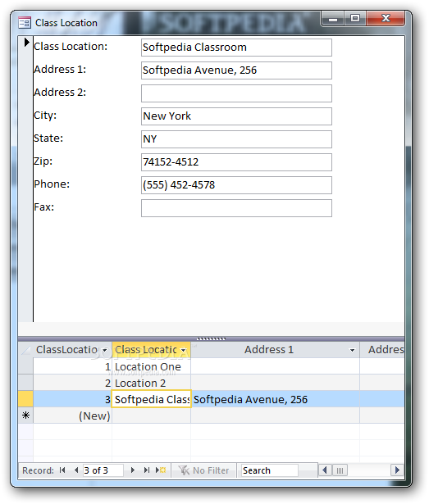Screen dimensions: 429x504
Task: Select Softpedia Avenue, 256 datasheet cell
Action: pos(275,399)
